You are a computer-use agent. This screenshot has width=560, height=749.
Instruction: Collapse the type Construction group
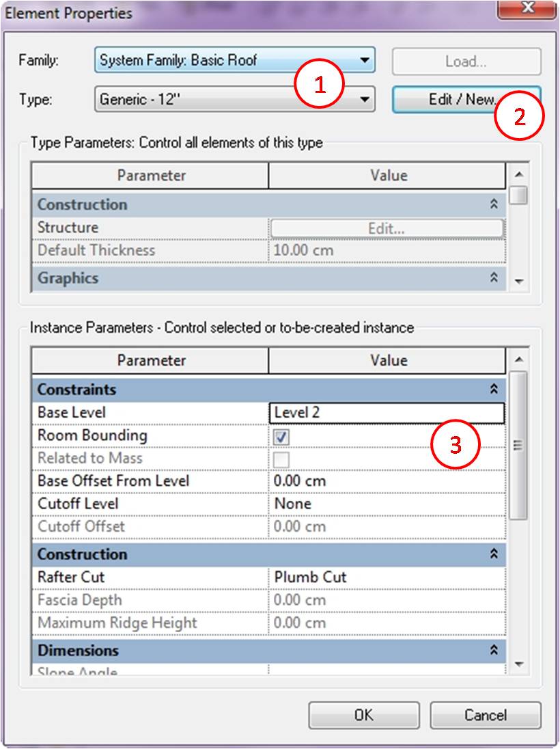pos(494,204)
